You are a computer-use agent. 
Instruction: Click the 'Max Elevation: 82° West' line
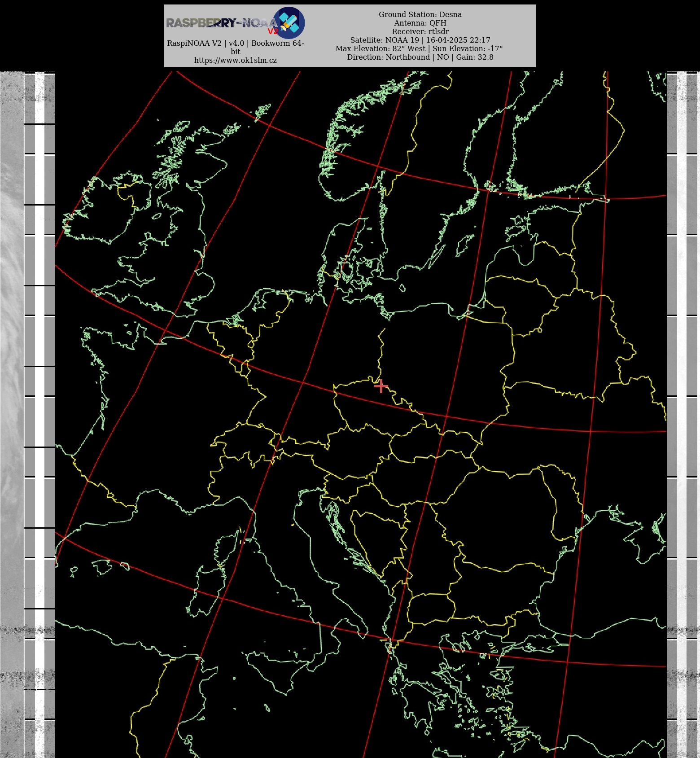(x=419, y=48)
